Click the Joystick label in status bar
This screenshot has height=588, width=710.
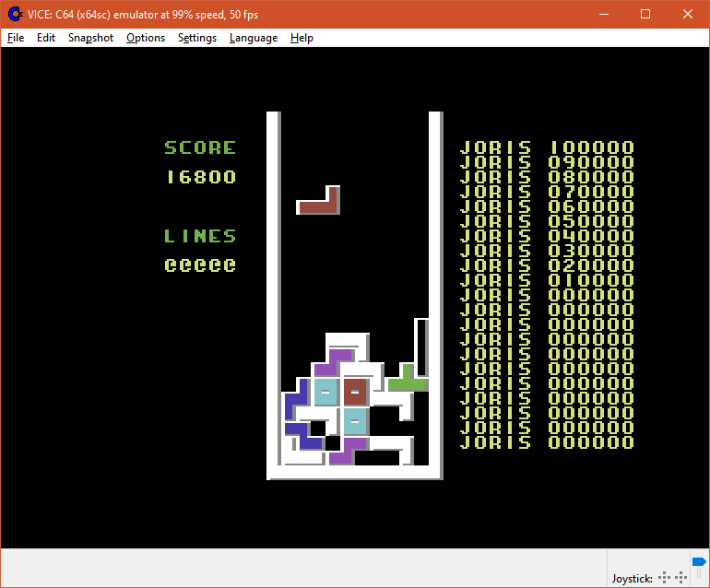632,578
